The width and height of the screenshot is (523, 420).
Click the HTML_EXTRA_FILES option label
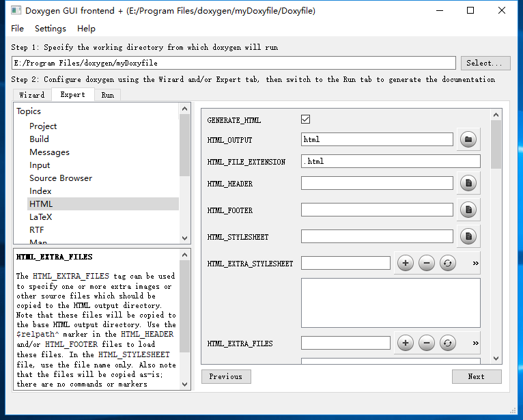point(240,344)
